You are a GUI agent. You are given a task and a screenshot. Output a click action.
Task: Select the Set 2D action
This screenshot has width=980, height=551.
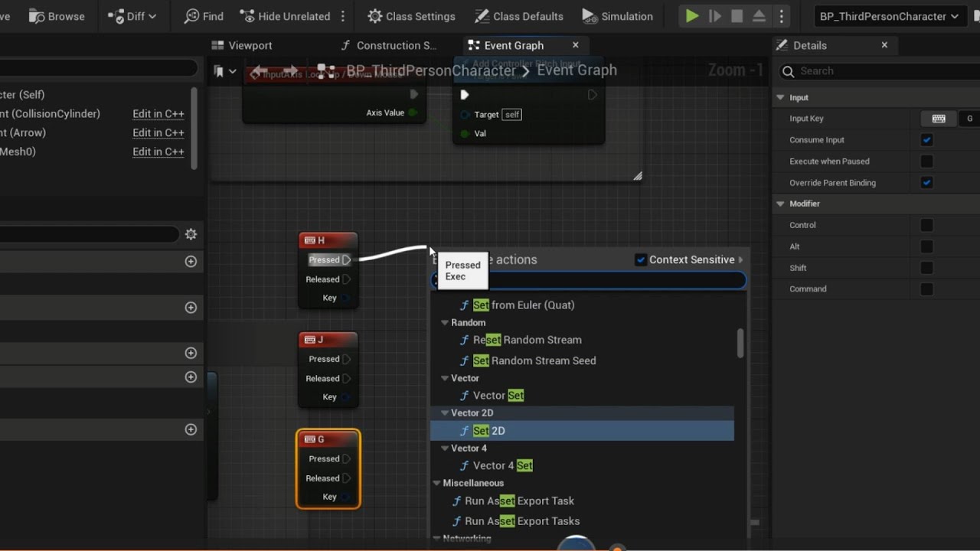(582, 431)
